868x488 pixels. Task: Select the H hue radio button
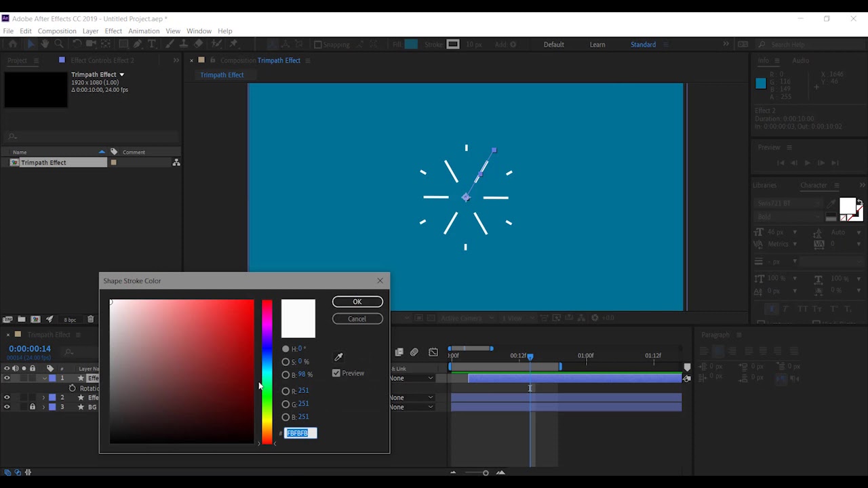[285, 349]
